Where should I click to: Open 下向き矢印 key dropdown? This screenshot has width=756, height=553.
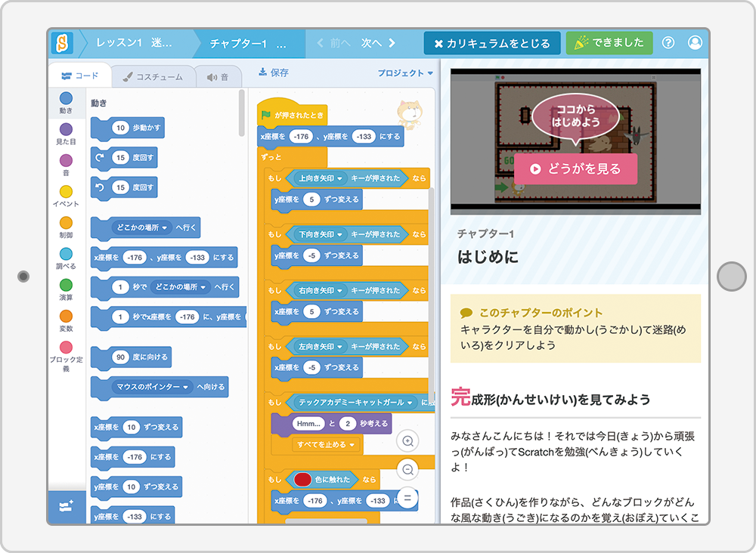click(320, 235)
